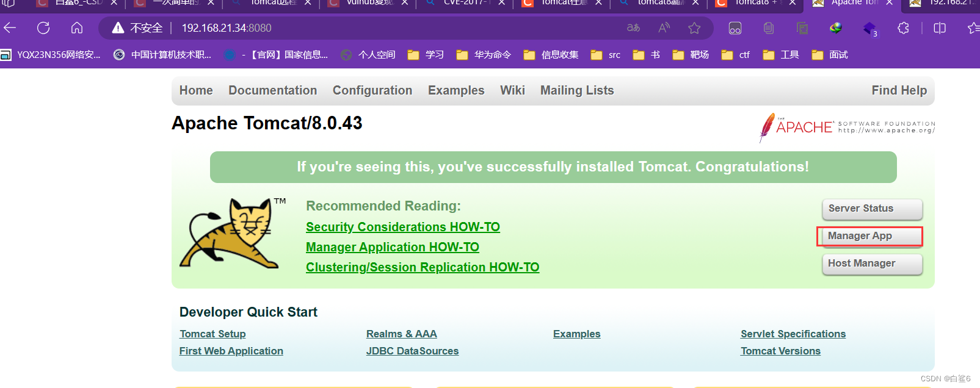Click the Developer Quick Start heading
The width and height of the screenshot is (980, 388).
[x=249, y=312]
